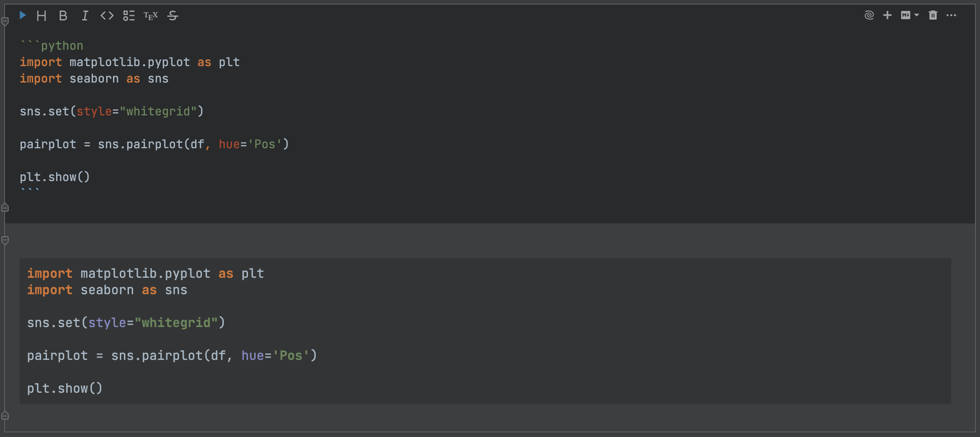Collapse the Markdown source using top fold marker

(5, 21)
